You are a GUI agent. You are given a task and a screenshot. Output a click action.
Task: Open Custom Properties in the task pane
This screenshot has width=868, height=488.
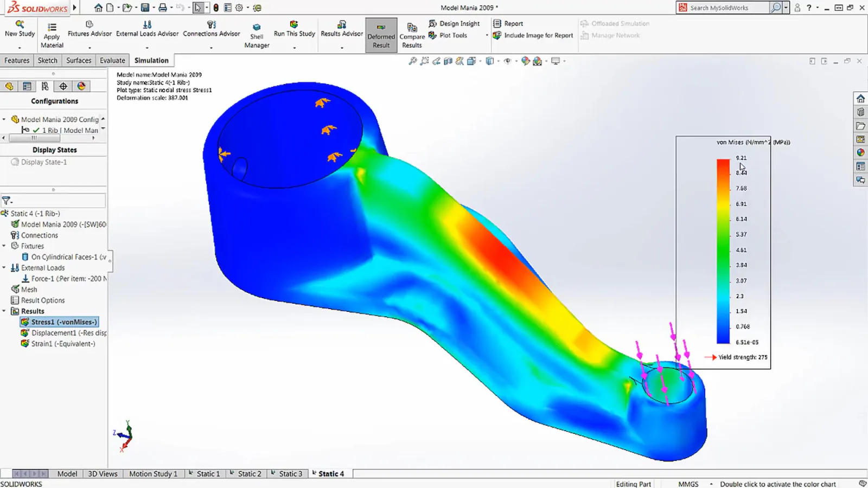[860, 166]
